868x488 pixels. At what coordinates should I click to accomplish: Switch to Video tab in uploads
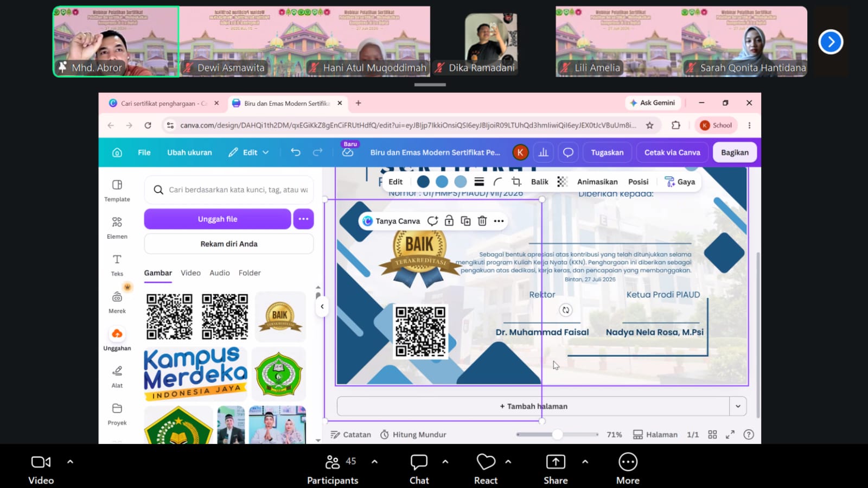[x=190, y=273]
